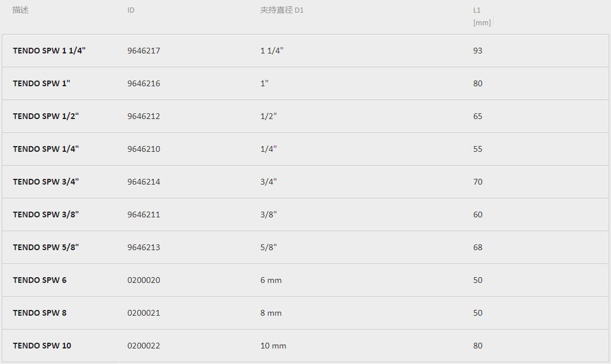Click the L1 value 68
Image resolution: width=611 pixels, height=364 pixels.
click(478, 247)
